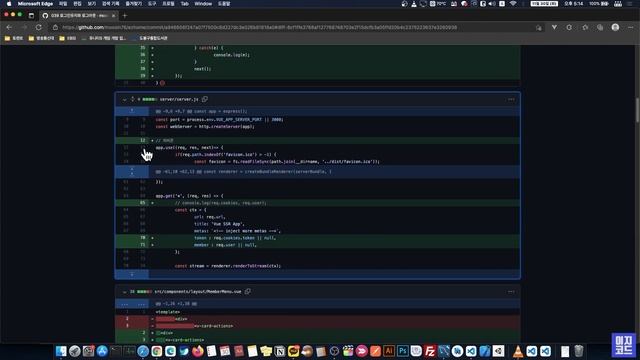Expand hidden lines at the createBundleRenderer hunk
640x360 pixels.
click(x=132, y=171)
